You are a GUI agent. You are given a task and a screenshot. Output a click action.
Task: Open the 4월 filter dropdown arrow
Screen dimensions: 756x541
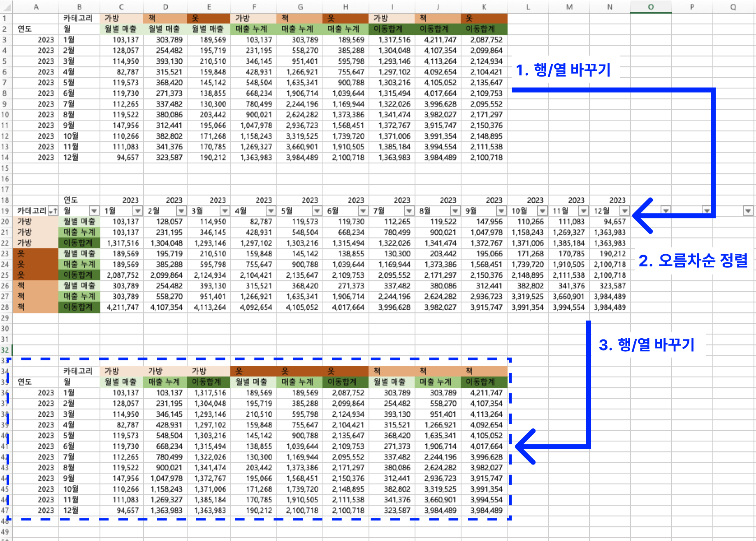tap(271, 211)
